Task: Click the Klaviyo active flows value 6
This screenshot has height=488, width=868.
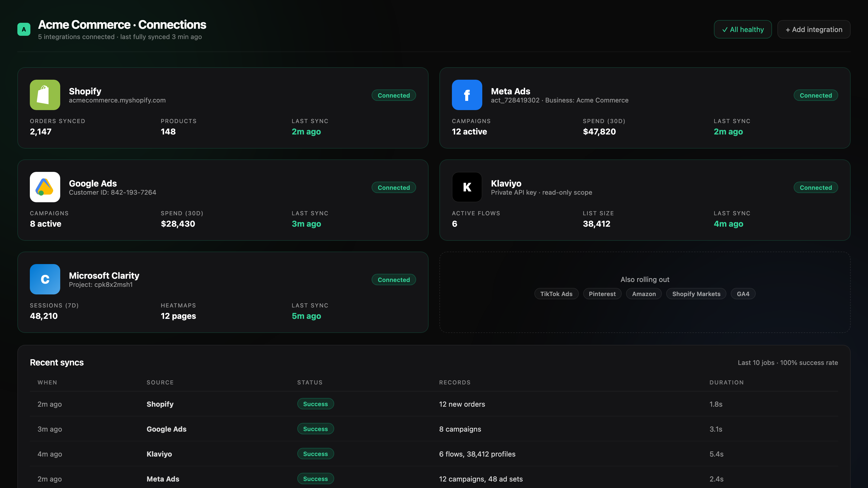Action: pos(455,224)
